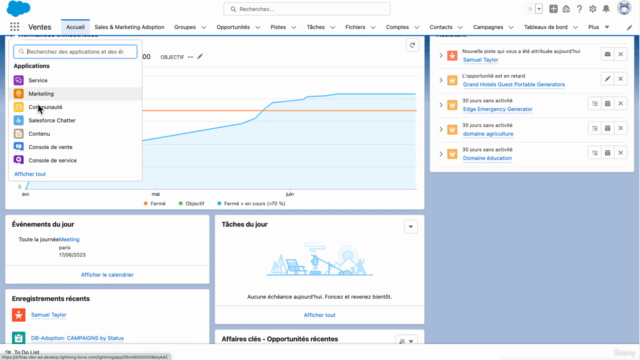The width and height of the screenshot is (640, 360).
Task: Dismiss the Samuel Taylor assistant item
Action: click(x=620, y=54)
